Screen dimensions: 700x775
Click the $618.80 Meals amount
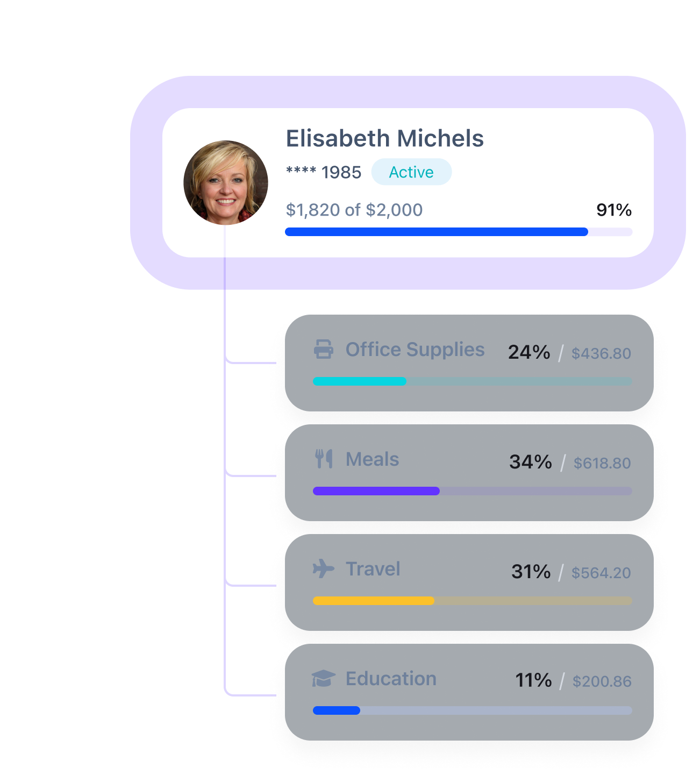[x=602, y=463]
